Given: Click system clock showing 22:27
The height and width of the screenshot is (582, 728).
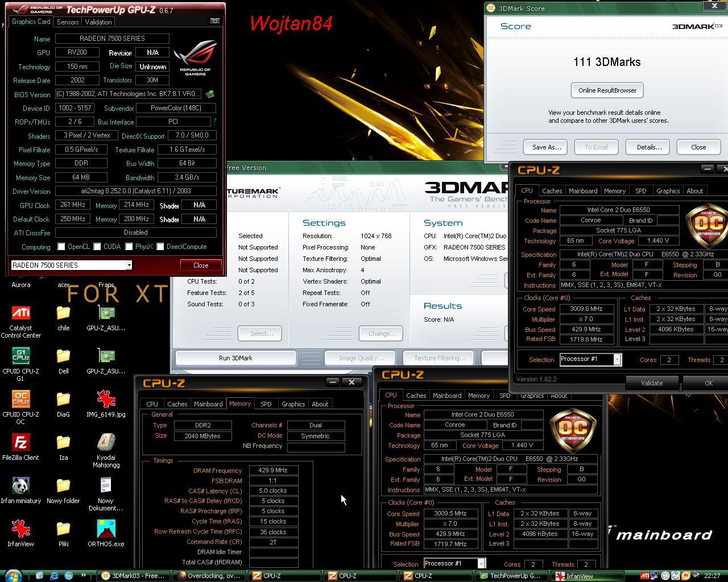Looking at the screenshot, I should click(712, 576).
